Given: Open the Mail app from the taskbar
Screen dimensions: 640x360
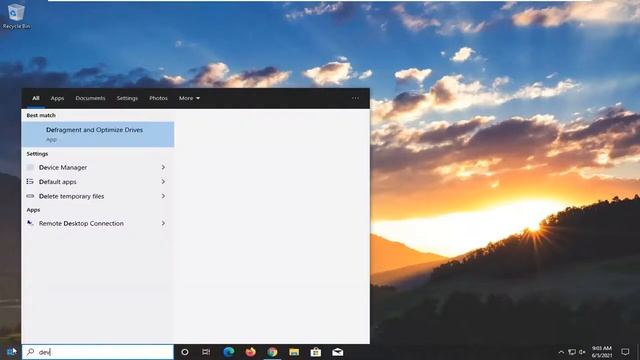Looking at the screenshot, I should [338, 352].
